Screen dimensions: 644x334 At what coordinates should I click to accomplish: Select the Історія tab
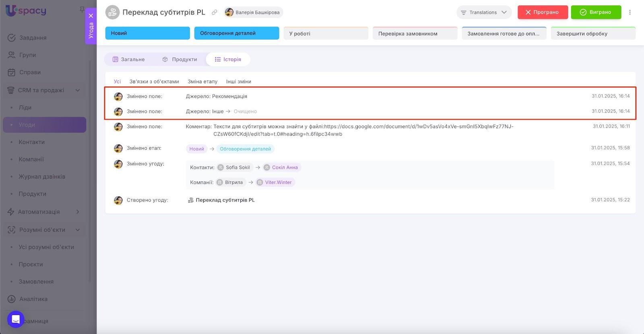[x=228, y=60]
